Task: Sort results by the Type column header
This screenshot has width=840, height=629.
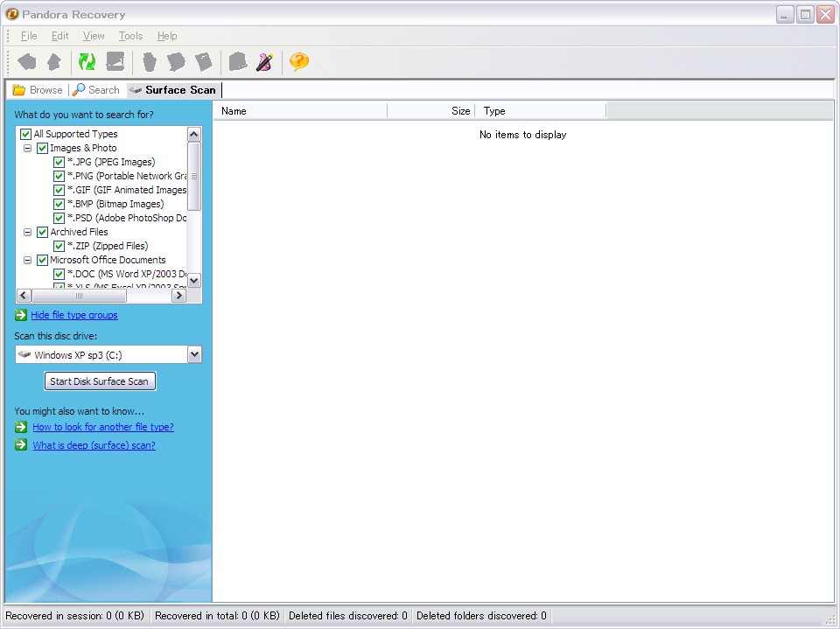Action: click(541, 111)
